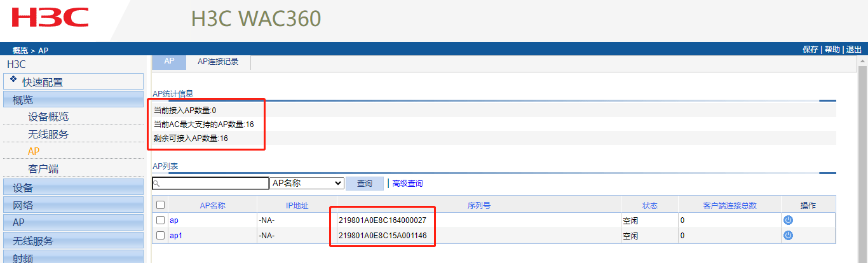
Task: Sort by the 状态 column header
Action: pos(649,206)
